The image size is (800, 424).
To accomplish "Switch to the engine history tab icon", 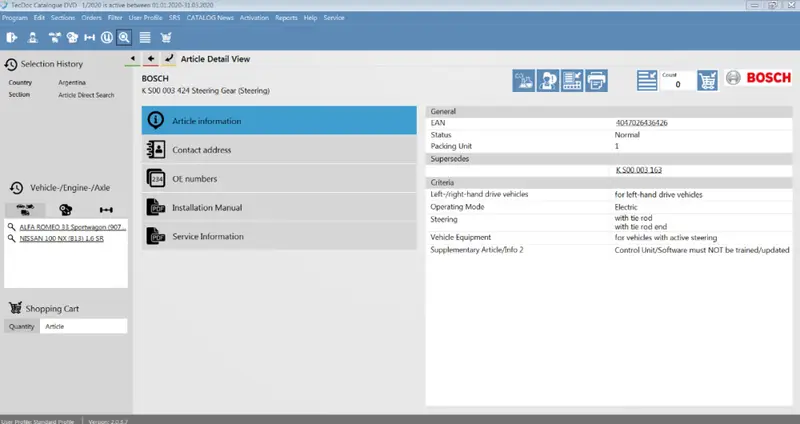I will tap(65, 210).
